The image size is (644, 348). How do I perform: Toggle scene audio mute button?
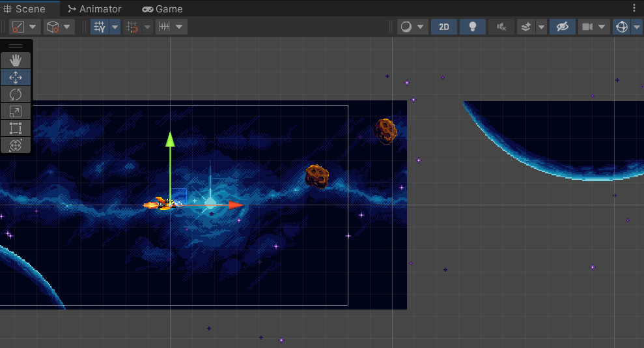[501, 27]
